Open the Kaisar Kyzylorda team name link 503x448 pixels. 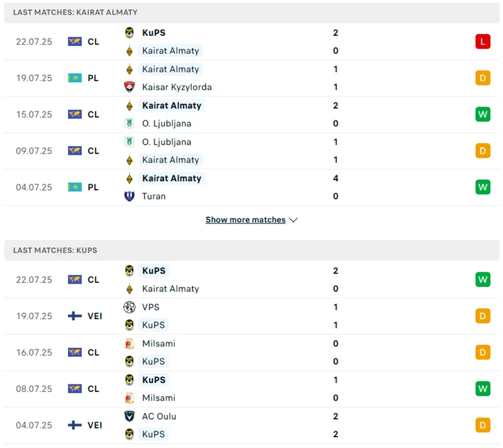[x=177, y=87]
